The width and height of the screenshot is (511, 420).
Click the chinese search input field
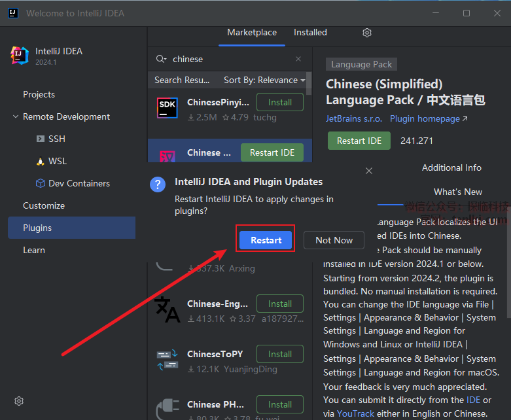[x=229, y=59]
